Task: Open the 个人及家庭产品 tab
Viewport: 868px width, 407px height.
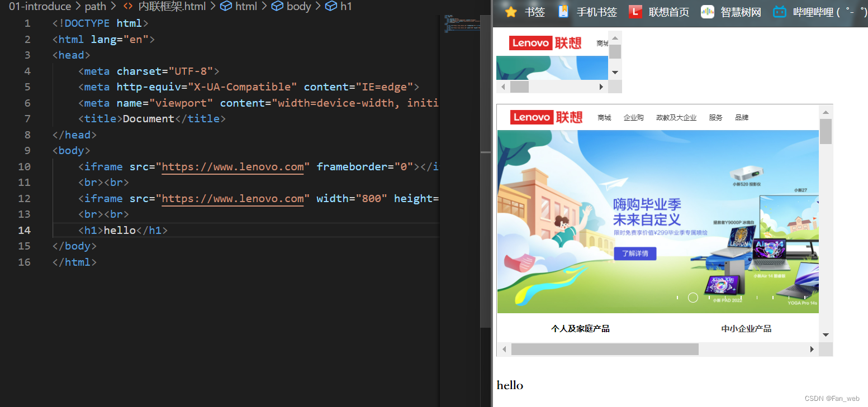Action: click(x=580, y=329)
